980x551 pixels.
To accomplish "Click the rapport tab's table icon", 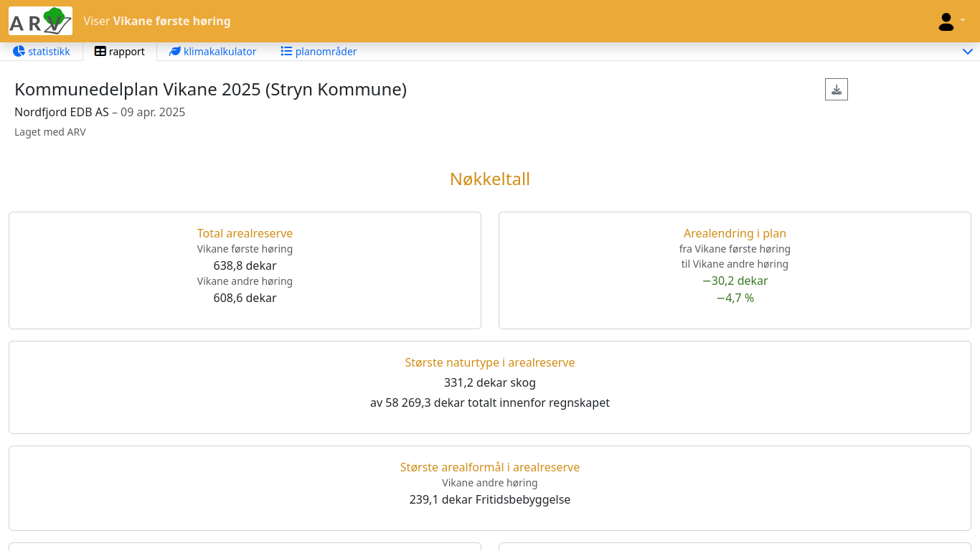I will (x=100, y=52).
